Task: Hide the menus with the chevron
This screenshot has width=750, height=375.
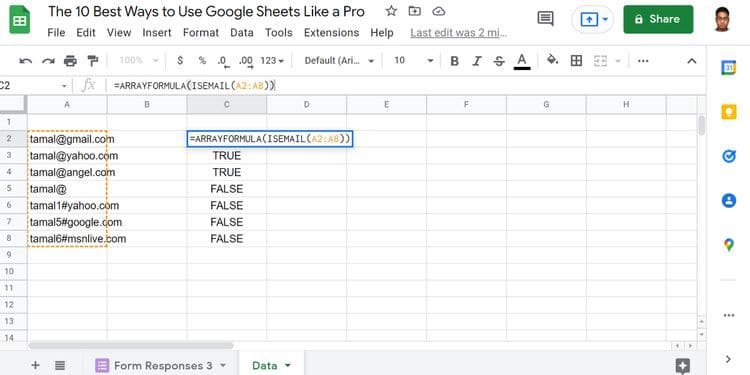Action: tap(692, 61)
